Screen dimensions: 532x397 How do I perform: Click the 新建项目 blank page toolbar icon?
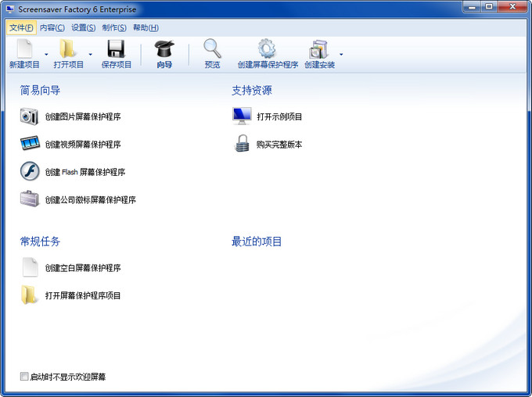[x=24, y=48]
